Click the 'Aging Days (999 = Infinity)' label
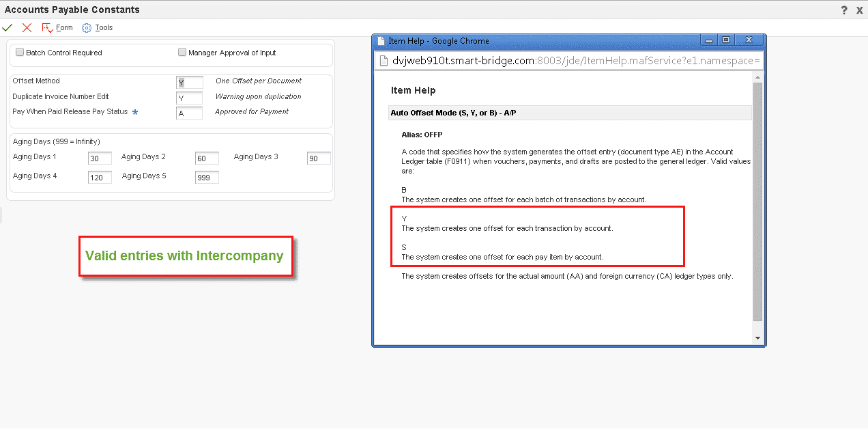The width and height of the screenshot is (868, 429). click(x=57, y=141)
